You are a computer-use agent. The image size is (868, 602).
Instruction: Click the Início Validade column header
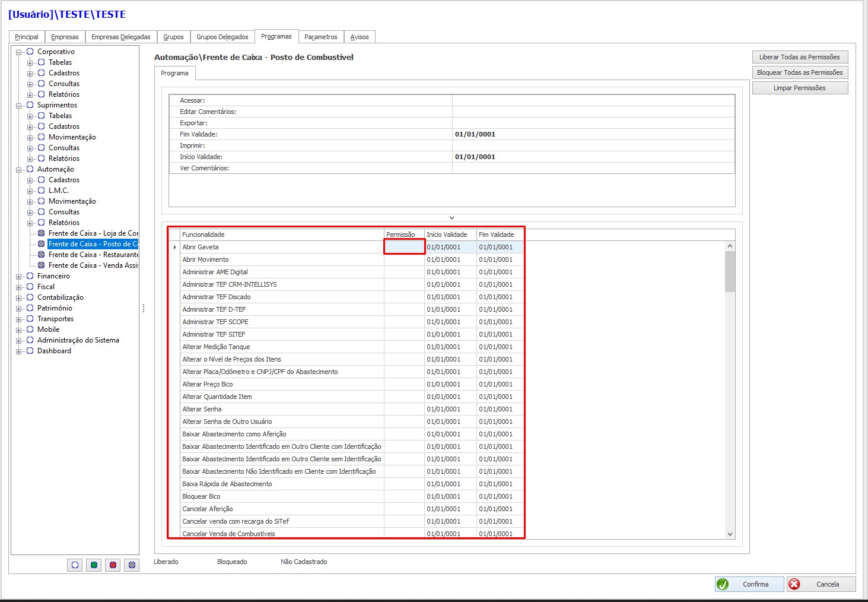pyautogui.click(x=450, y=235)
